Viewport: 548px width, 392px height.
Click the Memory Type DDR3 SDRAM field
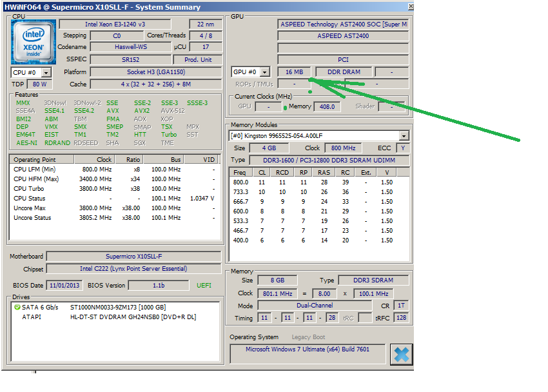373,280
